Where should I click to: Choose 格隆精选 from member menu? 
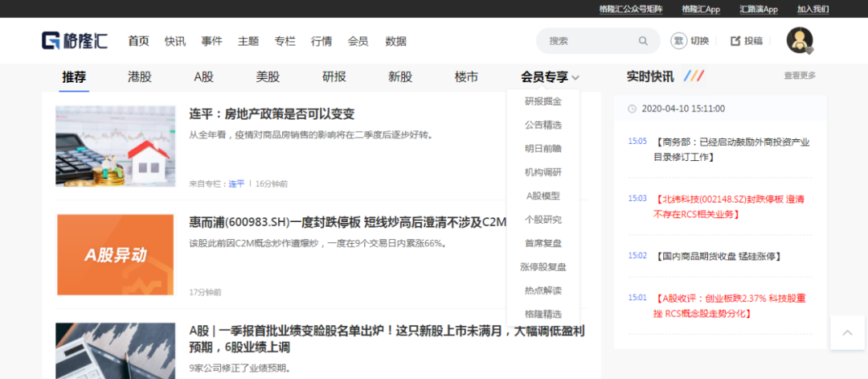[x=543, y=314]
